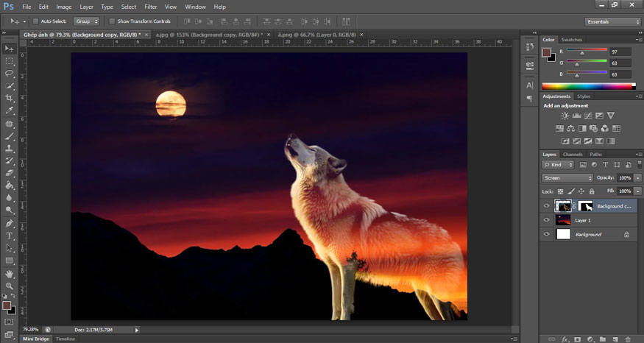Select the Zoom tool in toolbar
This screenshot has height=343, width=644.
[10, 286]
